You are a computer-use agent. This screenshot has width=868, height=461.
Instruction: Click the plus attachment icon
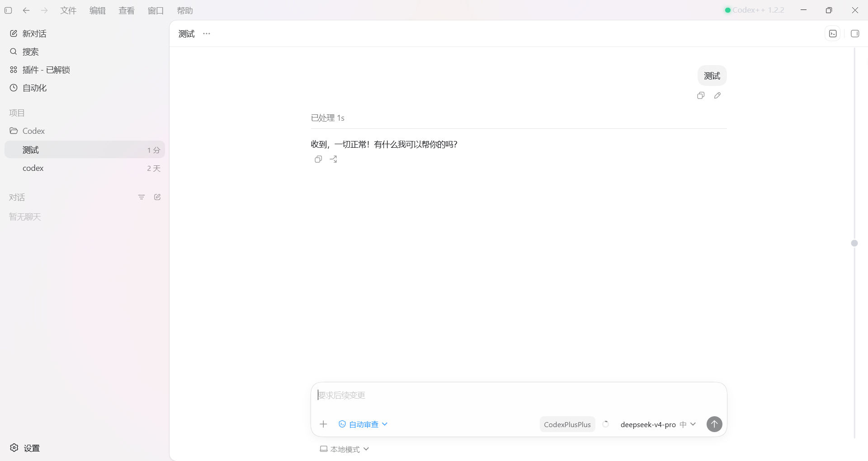pyautogui.click(x=323, y=424)
